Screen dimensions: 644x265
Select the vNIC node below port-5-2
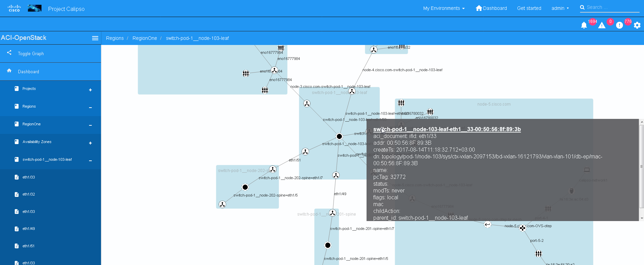coord(539,254)
